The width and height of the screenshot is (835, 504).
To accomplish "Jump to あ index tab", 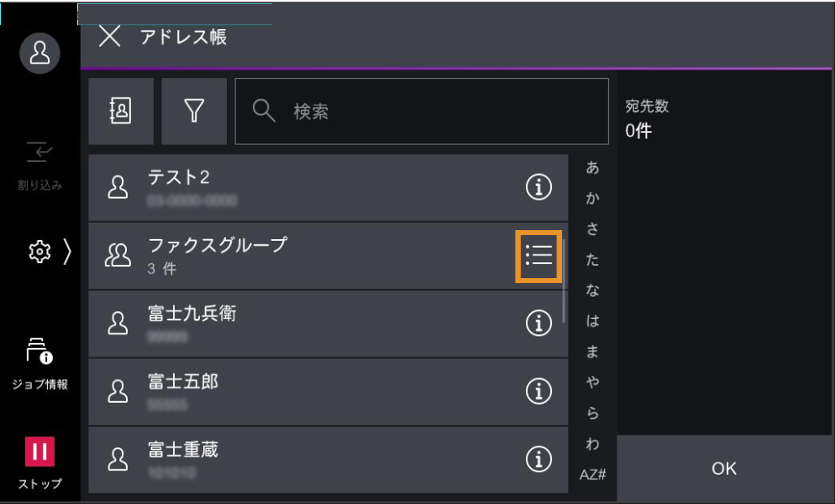I will (x=592, y=168).
